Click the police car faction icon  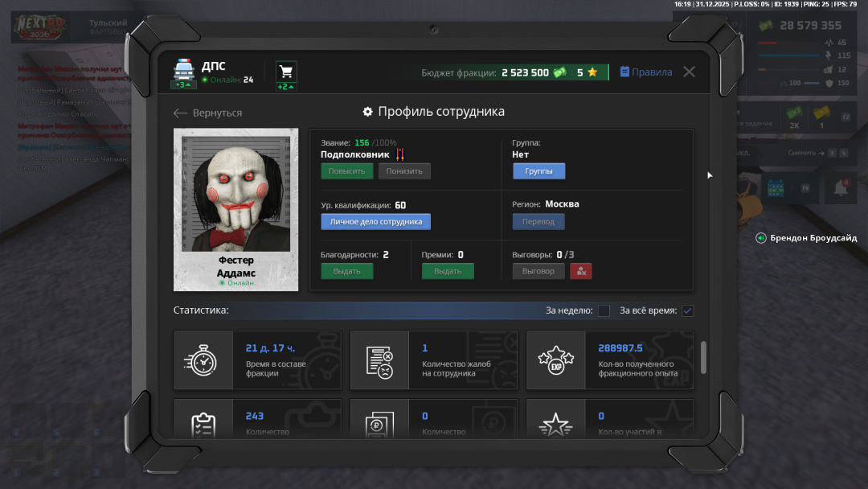tap(183, 68)
